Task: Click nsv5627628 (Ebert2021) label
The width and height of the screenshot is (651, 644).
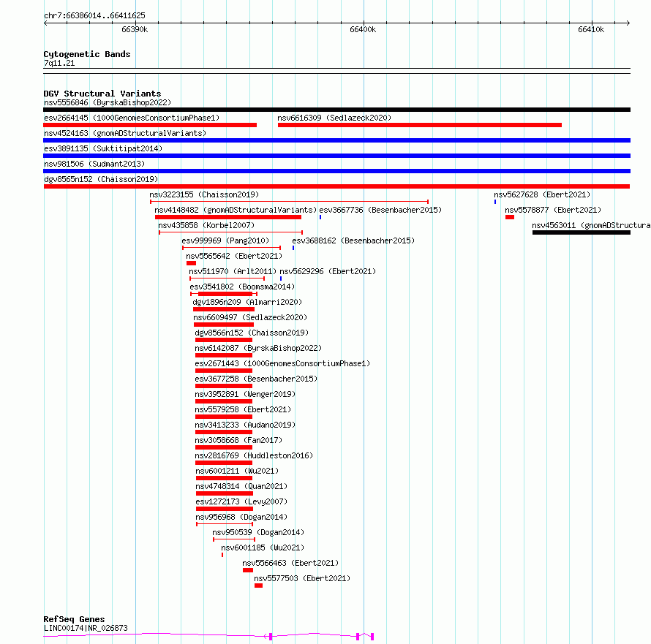Action: pos(542,194)
